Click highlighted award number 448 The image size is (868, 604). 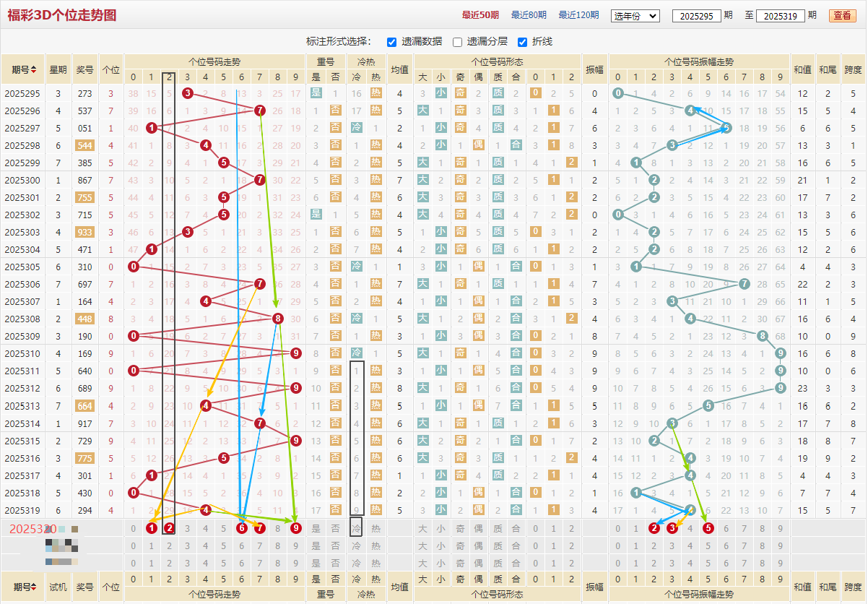tap(85, 319)
